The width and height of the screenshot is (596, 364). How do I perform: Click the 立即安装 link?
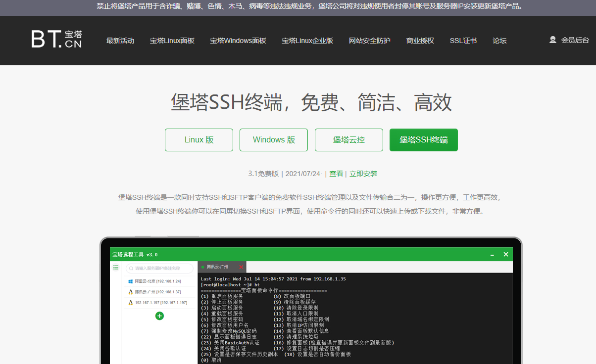tap(364, 174)
